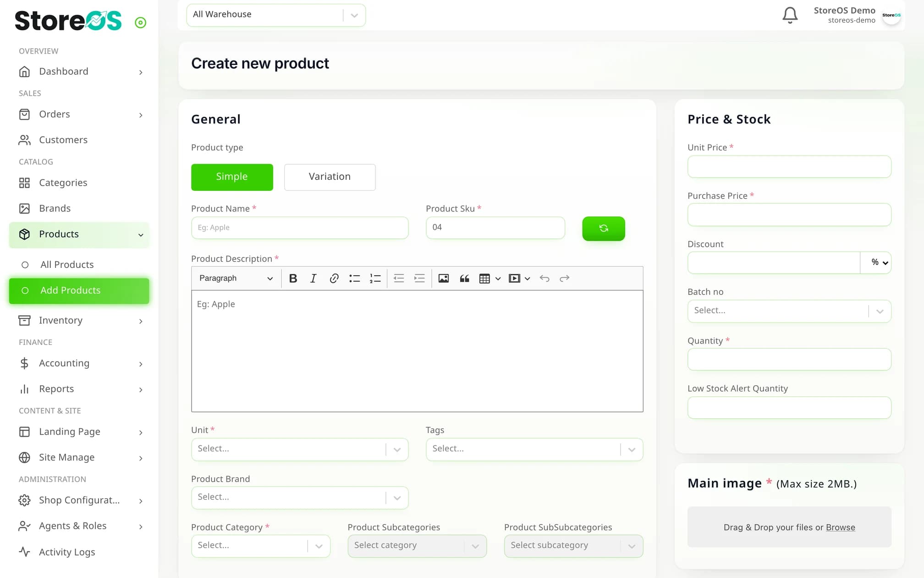Select Variation product type
This screenshot has height=578, width=924.
pos(330,177)
